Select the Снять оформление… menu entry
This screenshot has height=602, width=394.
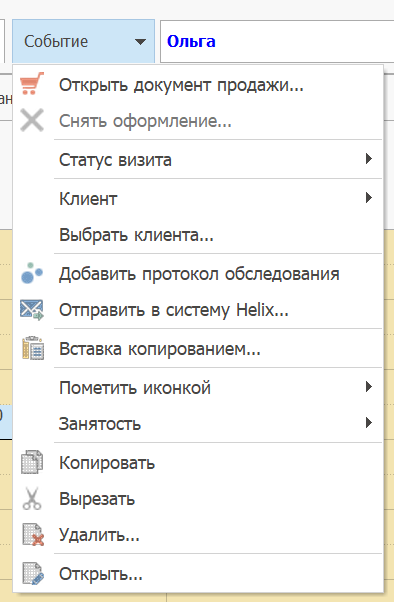coord(198,121)
